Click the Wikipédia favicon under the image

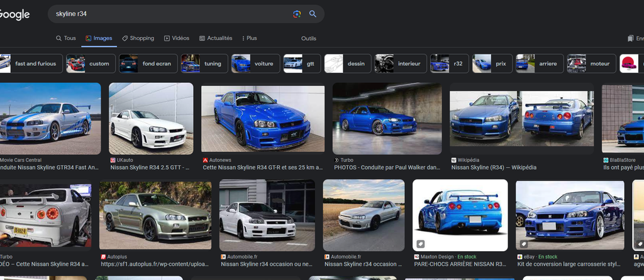tap(453, 160)
